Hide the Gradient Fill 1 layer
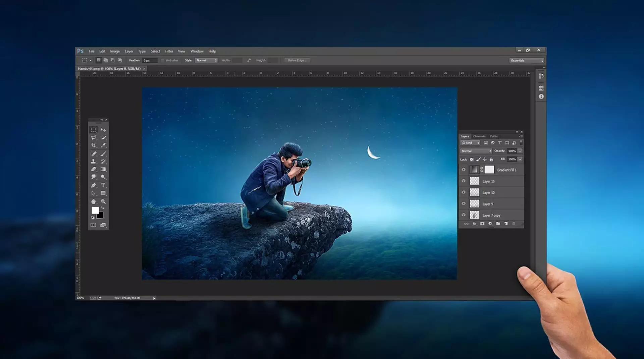644x359 pixels. click(464, 170)
